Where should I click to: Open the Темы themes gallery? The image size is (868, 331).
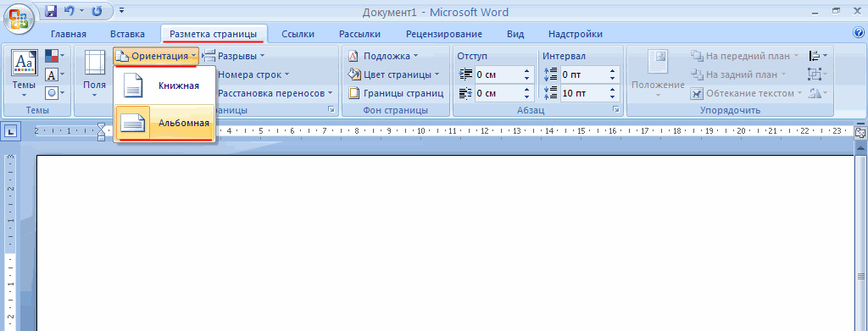pos(25,74)
